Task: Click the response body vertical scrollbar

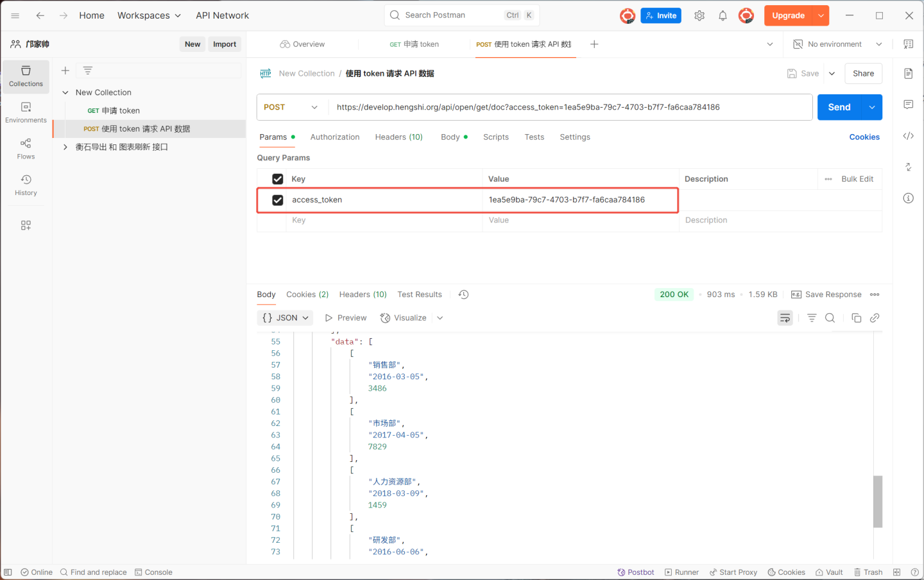Action: [878, 501]
